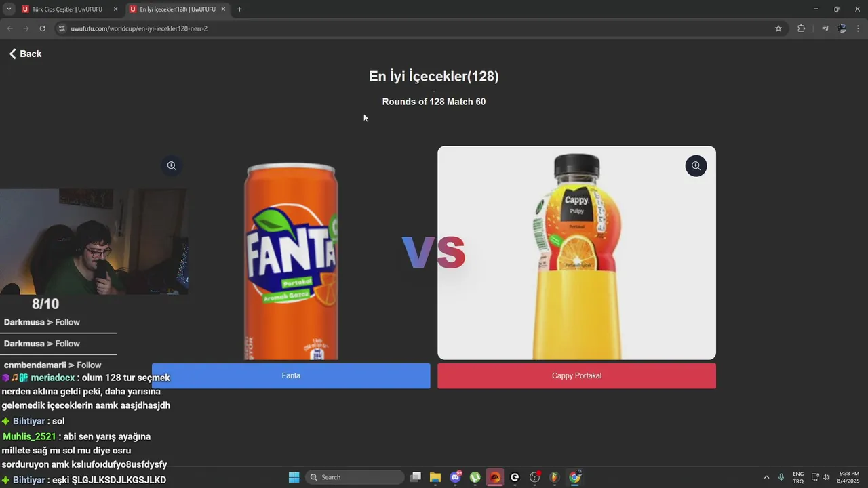868x488 pixels.
Task: Open the Chrome three-dot menu
Action: pos(859,28)
